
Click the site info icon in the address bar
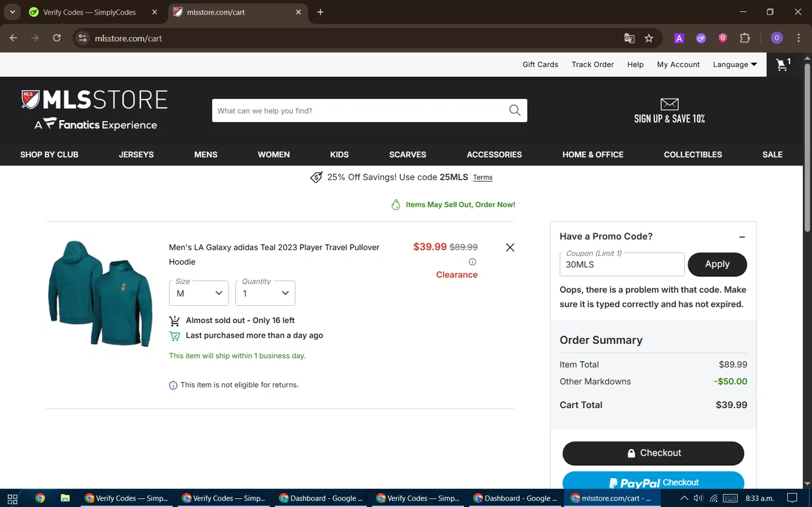tap(82, 38)
